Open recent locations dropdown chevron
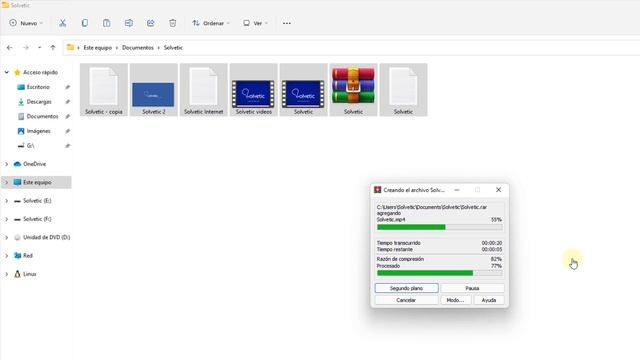 39,48
